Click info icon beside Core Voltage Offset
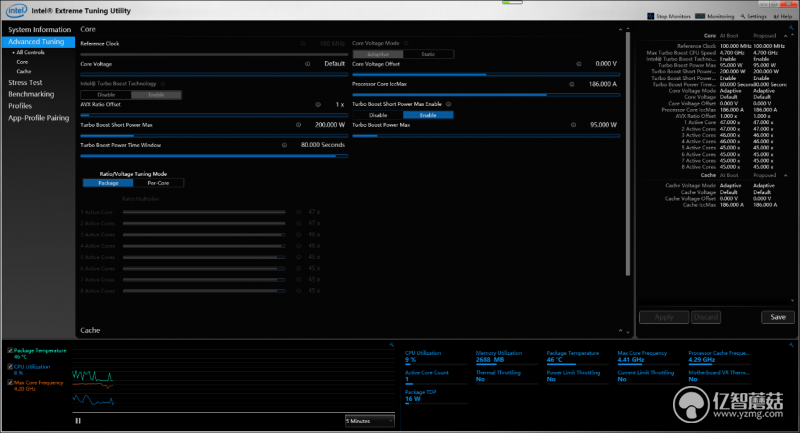Image resolution: width=800 pixels, height=433 pixels. [x=579, y=64]
